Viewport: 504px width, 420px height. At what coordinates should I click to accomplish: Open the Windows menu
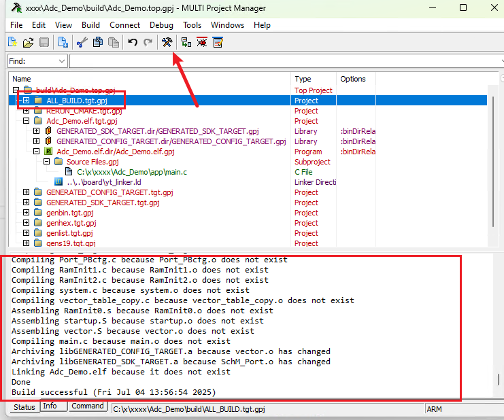[x=227, y=25]
